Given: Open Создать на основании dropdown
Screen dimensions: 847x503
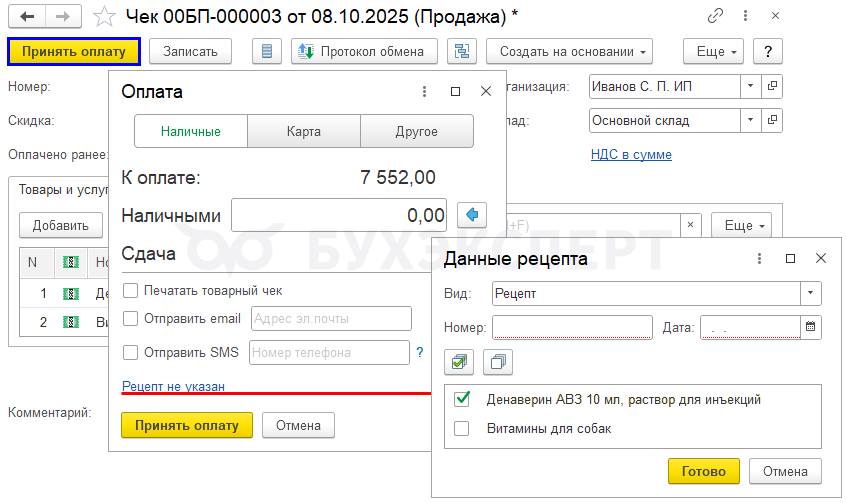Looking at the screenshot, I should [x=569, y=51].
